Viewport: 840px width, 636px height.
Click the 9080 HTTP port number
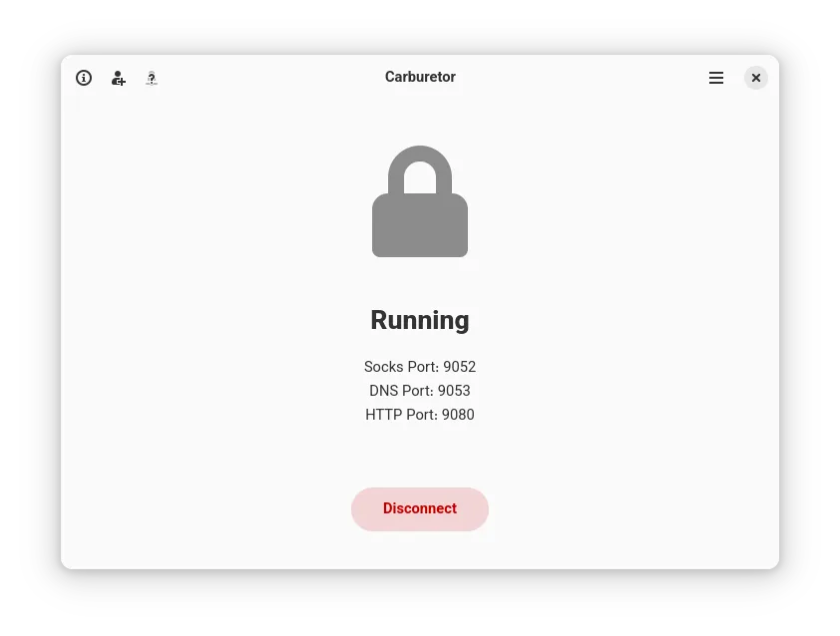(x=458, y=415)
